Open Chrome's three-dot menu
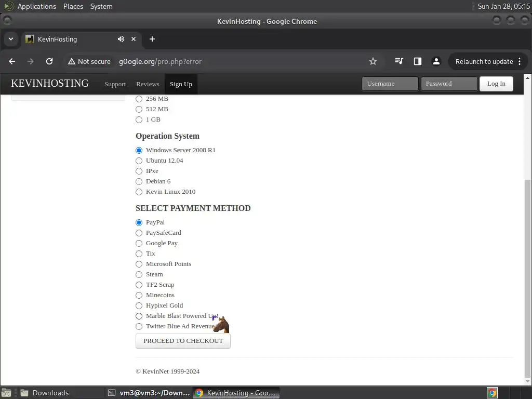This screenshot has height=399, width=532. tap(520, 61)
